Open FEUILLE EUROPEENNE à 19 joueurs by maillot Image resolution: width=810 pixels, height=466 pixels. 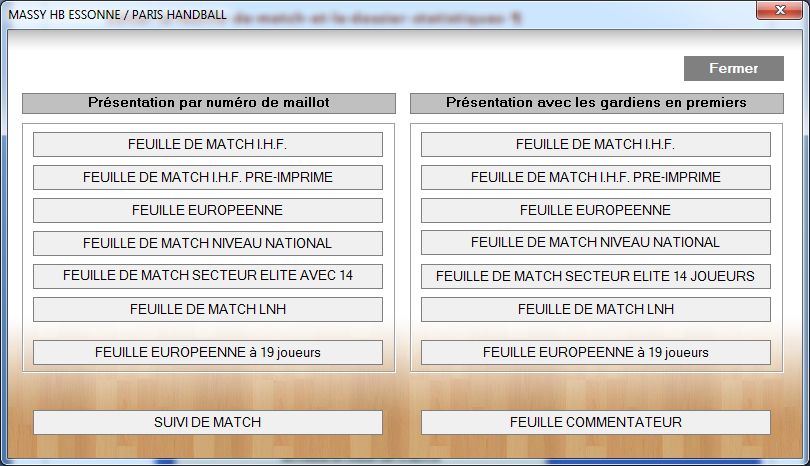[x=208, y=352]
